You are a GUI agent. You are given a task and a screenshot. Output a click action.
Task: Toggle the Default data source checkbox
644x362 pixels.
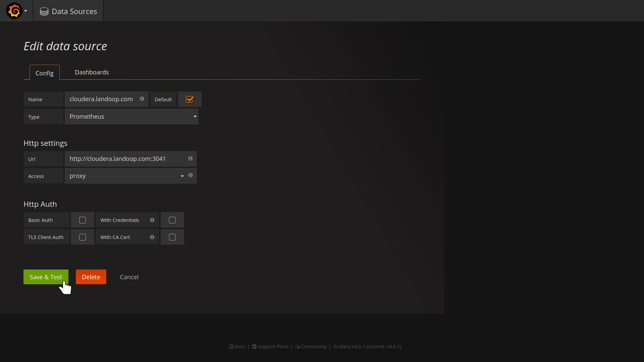tap(190, 99)
